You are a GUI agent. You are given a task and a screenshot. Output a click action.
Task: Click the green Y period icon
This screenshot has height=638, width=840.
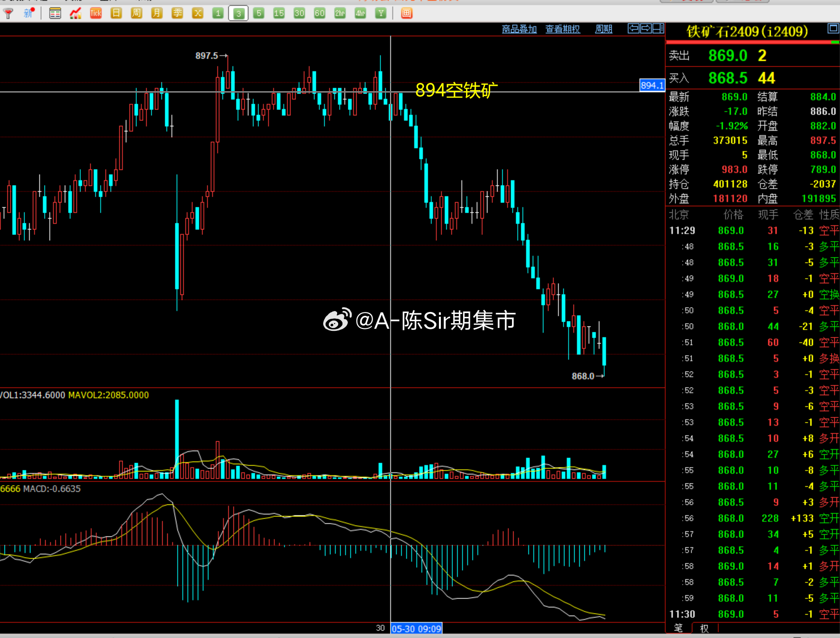pyautogui.click(x=381, y=14)
